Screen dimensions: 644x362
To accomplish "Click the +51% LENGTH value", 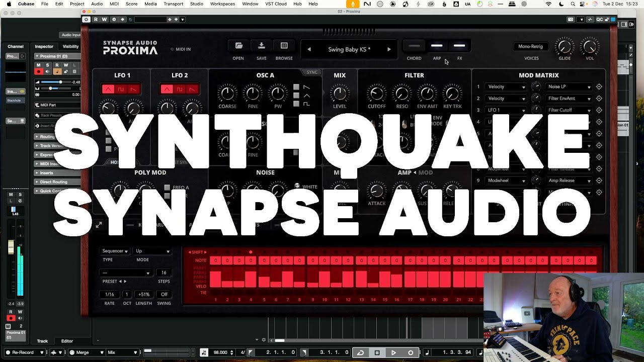I will click(144, 295).
